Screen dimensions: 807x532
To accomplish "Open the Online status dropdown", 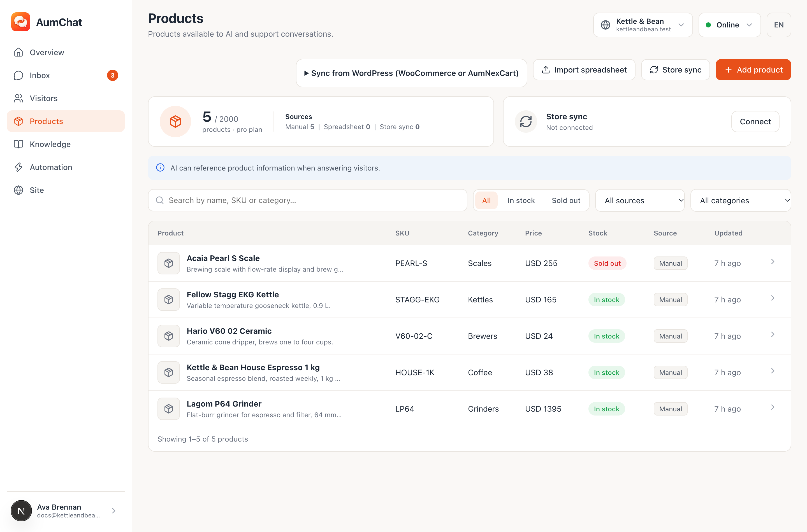I will [729, 25].
